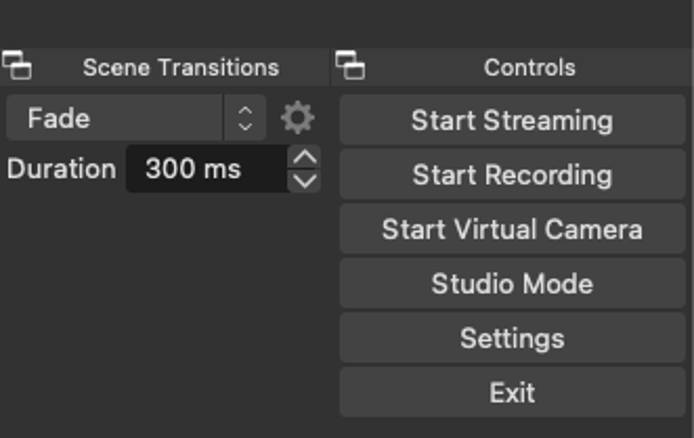This screenshot has height=438, width=694.
Task: Select the Controls panel title
Action: [x=529, y=67]
